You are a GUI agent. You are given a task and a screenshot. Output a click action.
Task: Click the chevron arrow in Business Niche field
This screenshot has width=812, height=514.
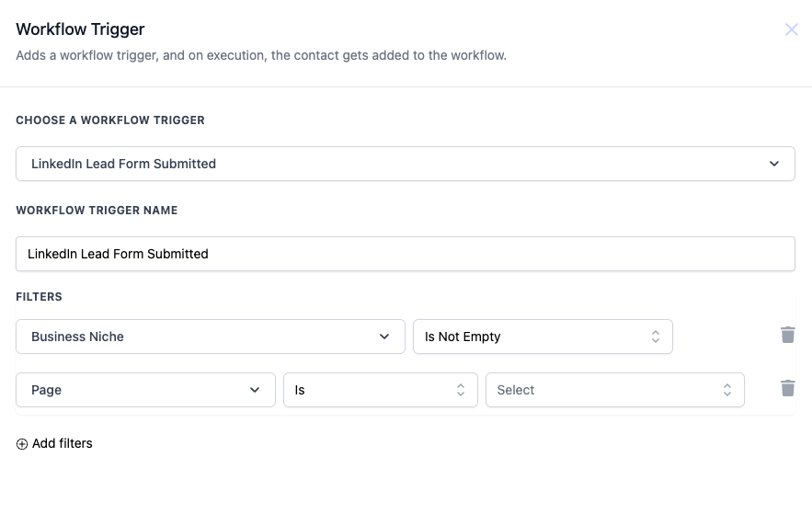coord(384,337)
